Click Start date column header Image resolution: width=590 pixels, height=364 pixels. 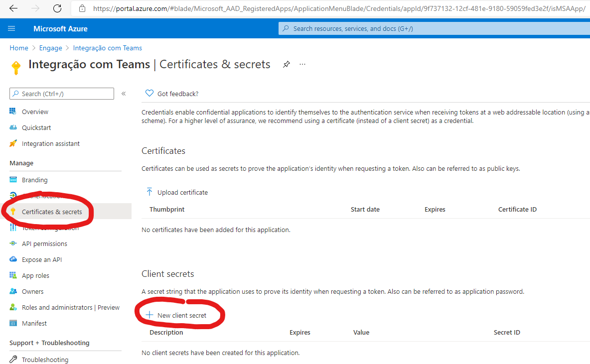point(365,210)
